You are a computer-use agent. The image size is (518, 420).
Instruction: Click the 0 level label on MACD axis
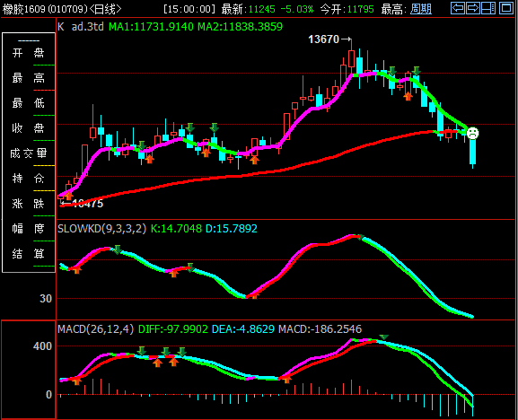click(x=48, y=395)
